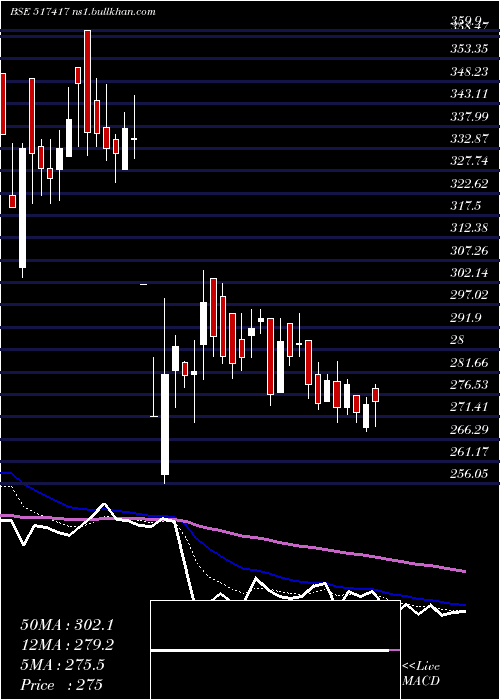Click the 332.87 price axis label

(468, 138)
